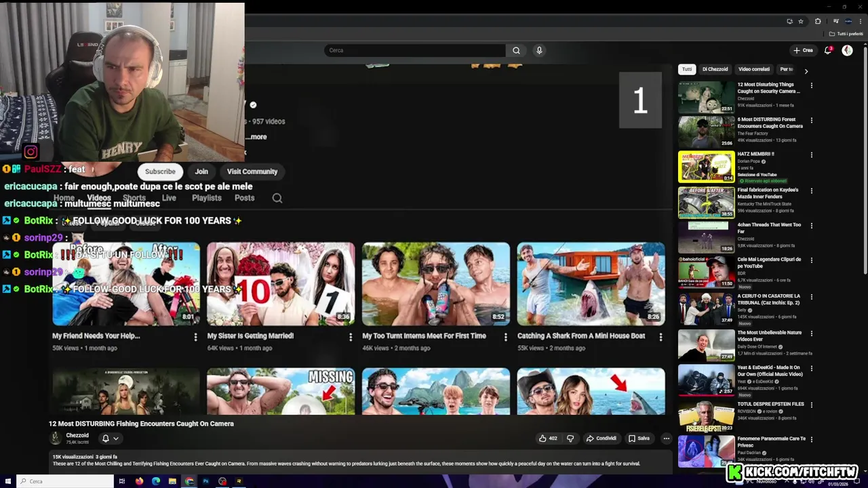
Task: Click the Windows Start button
Action: tap(7, 481)
